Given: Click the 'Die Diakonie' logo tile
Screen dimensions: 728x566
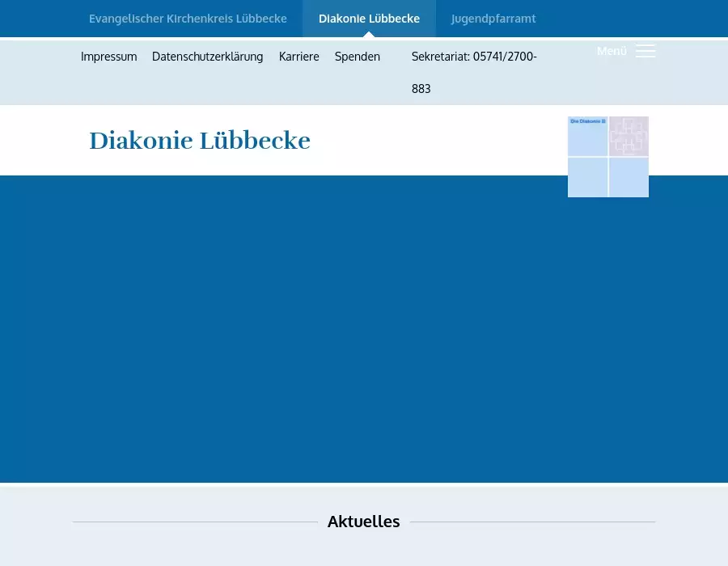Looking at the screenshot, I should click(x=587, y=136).
